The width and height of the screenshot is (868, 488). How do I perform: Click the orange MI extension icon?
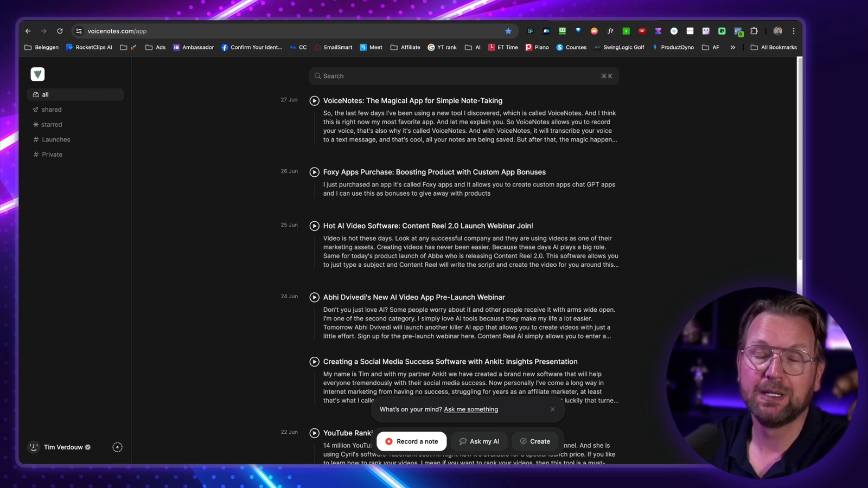coord(594,31)
